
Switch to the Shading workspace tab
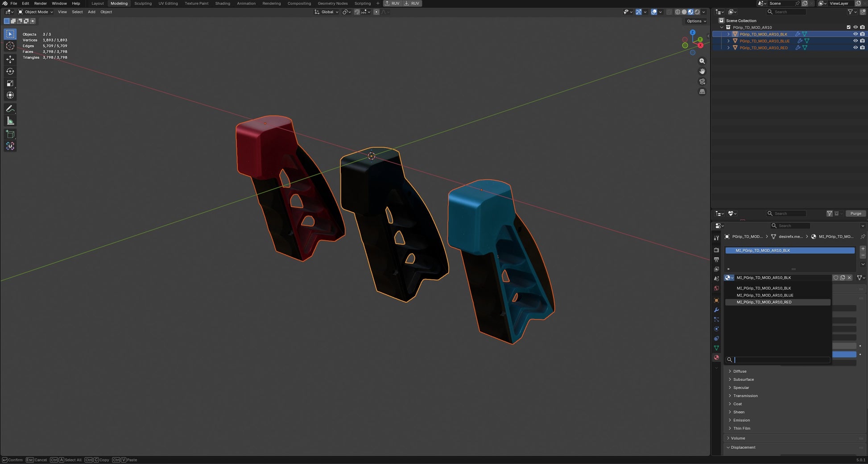point(223,4)
